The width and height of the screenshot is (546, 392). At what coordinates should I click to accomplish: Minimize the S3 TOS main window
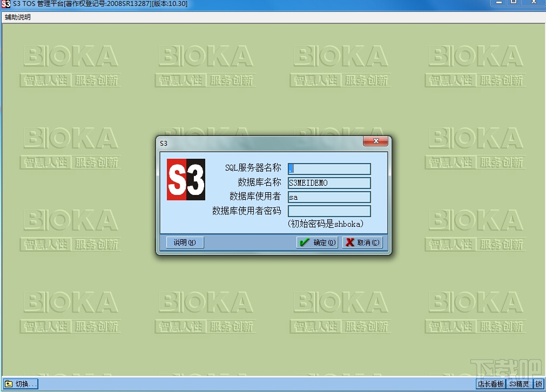tap(498, 3)
